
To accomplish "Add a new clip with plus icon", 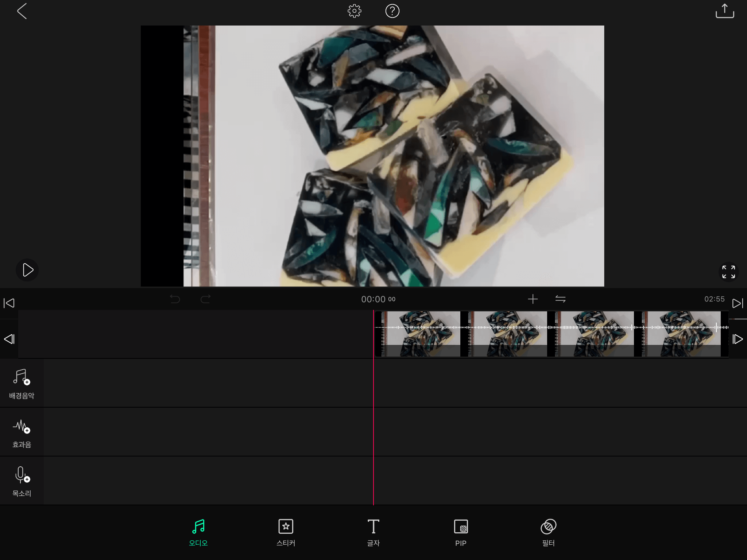I will pyautogui.click(x=533, y=299).
